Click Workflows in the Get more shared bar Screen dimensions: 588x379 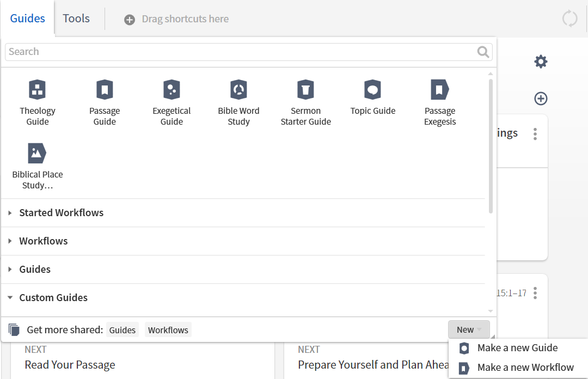168,329
